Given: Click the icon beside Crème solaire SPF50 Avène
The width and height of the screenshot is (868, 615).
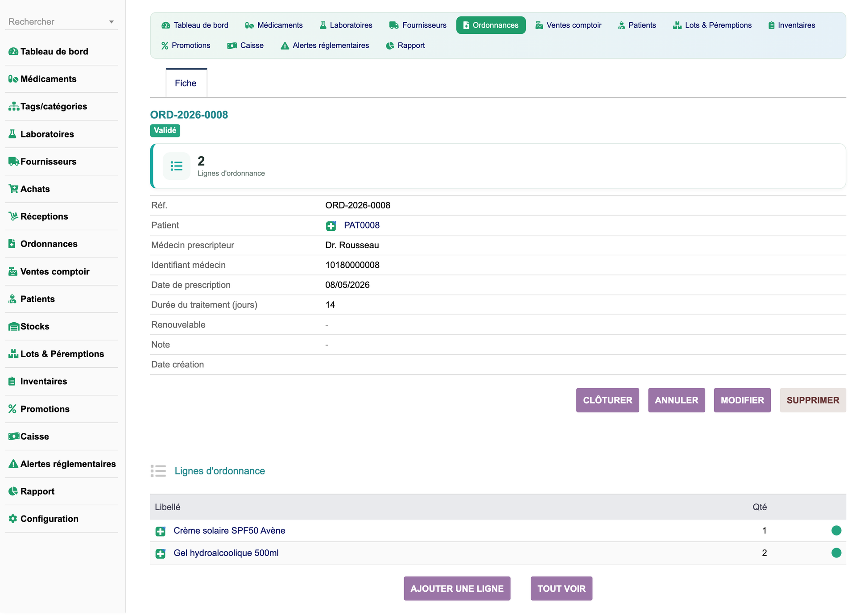Looking at the screenshot, I should pos(161,532).
